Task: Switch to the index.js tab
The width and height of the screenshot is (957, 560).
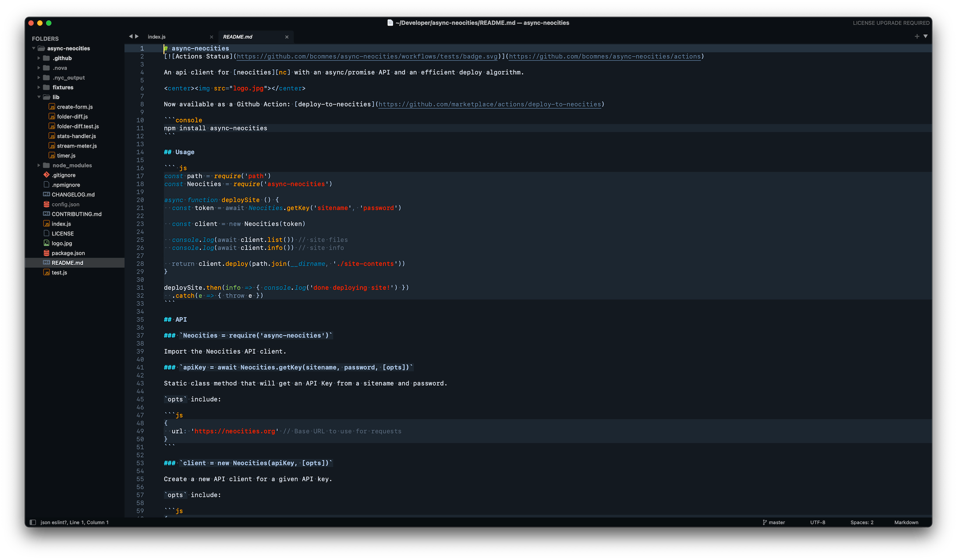Action: coord(157,37)
